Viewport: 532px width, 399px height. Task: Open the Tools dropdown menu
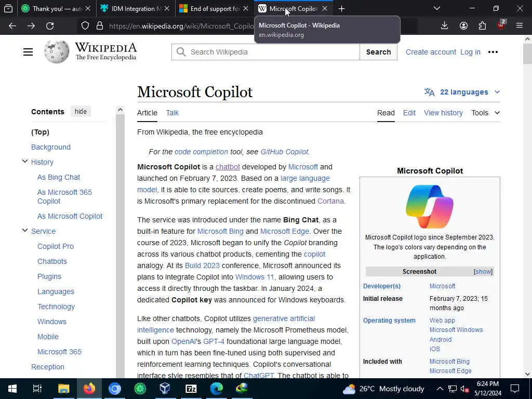point(486,113)
